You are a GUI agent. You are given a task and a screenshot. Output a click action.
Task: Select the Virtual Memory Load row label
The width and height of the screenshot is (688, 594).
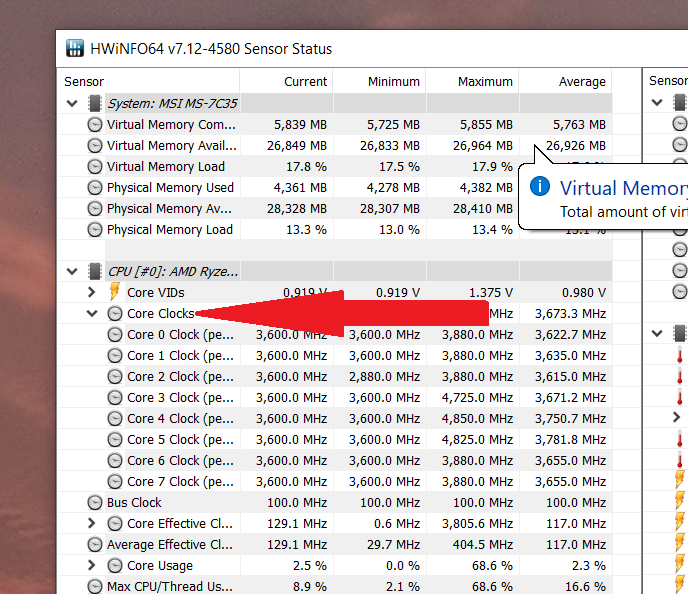click(x=166, y=166)
